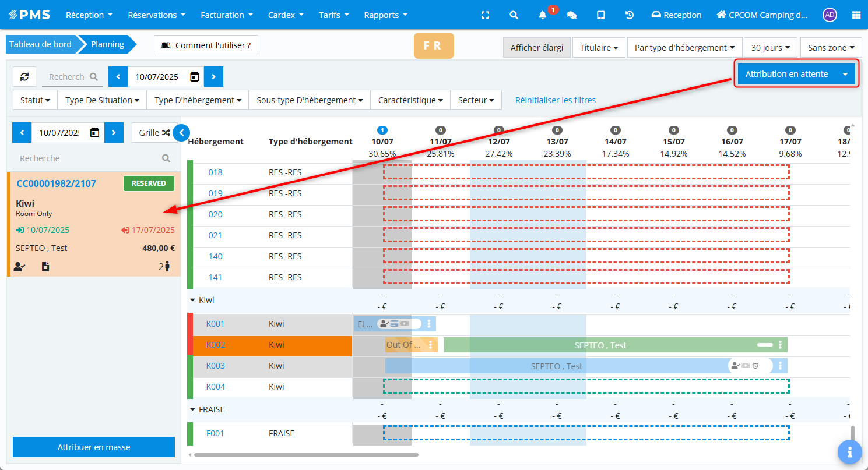The height and width of the screenshot is (470, 868).
Task: Toggle the Afficher élargi view
Action: [x=536, y=48]
